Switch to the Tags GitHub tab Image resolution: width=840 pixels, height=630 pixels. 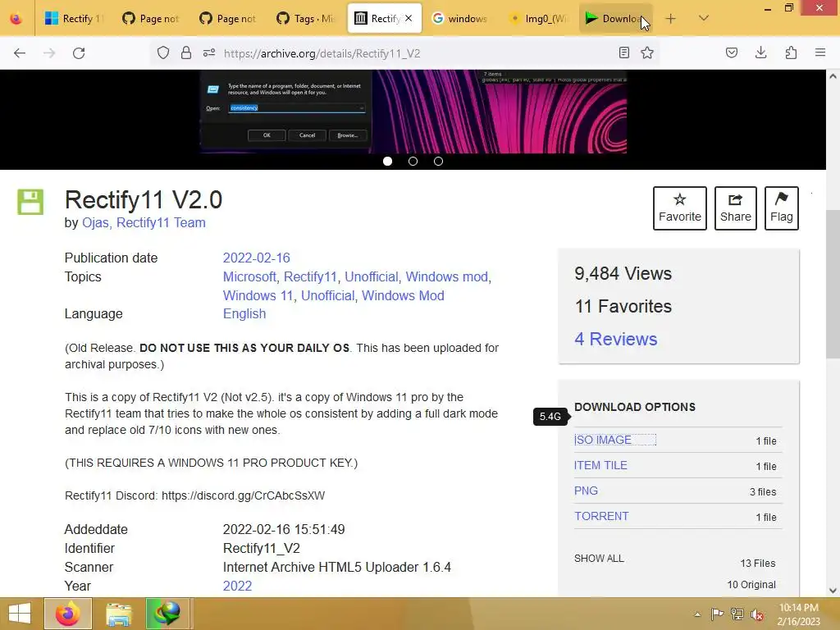tap(305, 19)
